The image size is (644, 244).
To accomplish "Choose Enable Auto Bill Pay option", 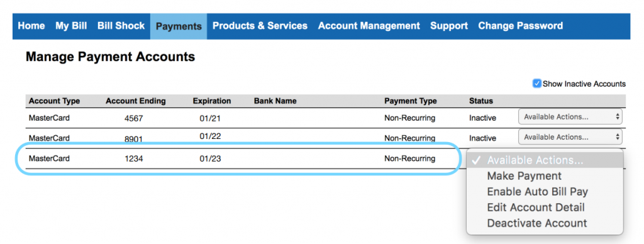I will coord(537,192).
